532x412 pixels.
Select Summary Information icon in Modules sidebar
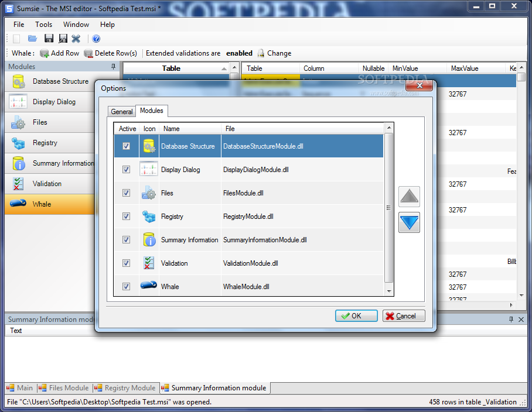coord(18,163)
